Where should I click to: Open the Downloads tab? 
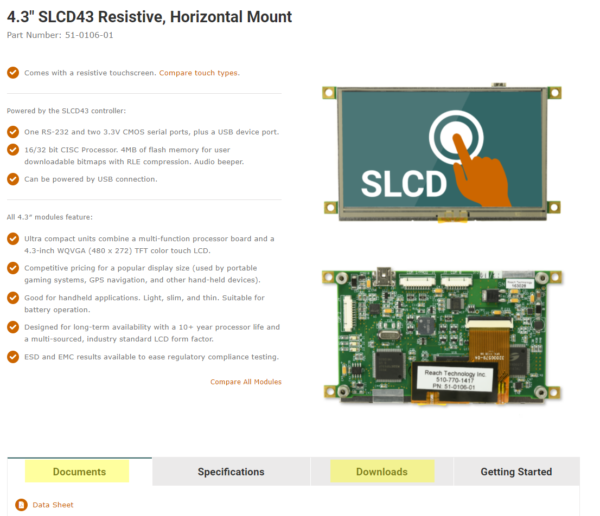point(382,472)
